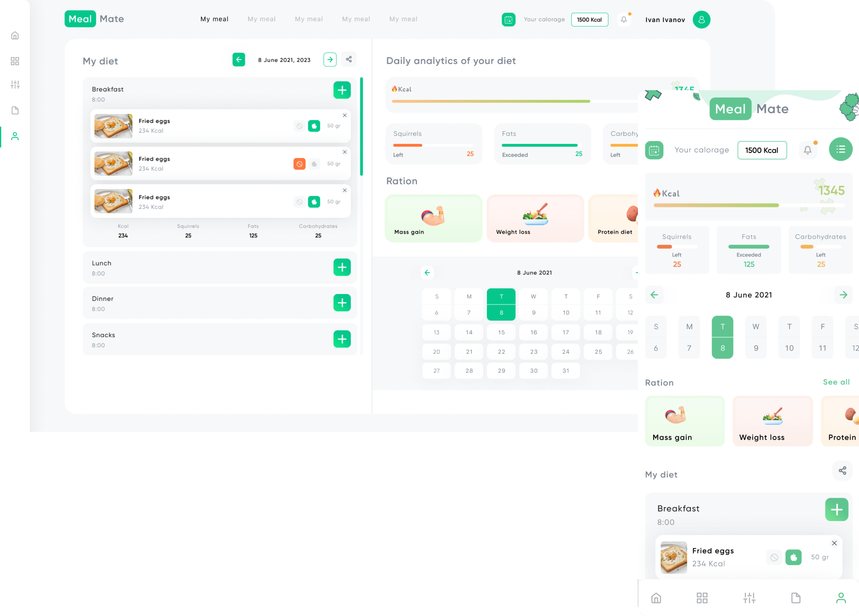Open the My meal fourth navigation tab

[356, 19]
